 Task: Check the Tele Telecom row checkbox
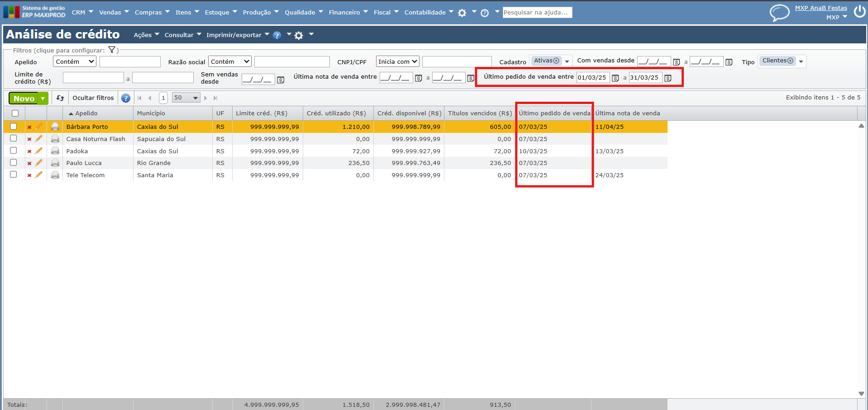tap(14, 174)
